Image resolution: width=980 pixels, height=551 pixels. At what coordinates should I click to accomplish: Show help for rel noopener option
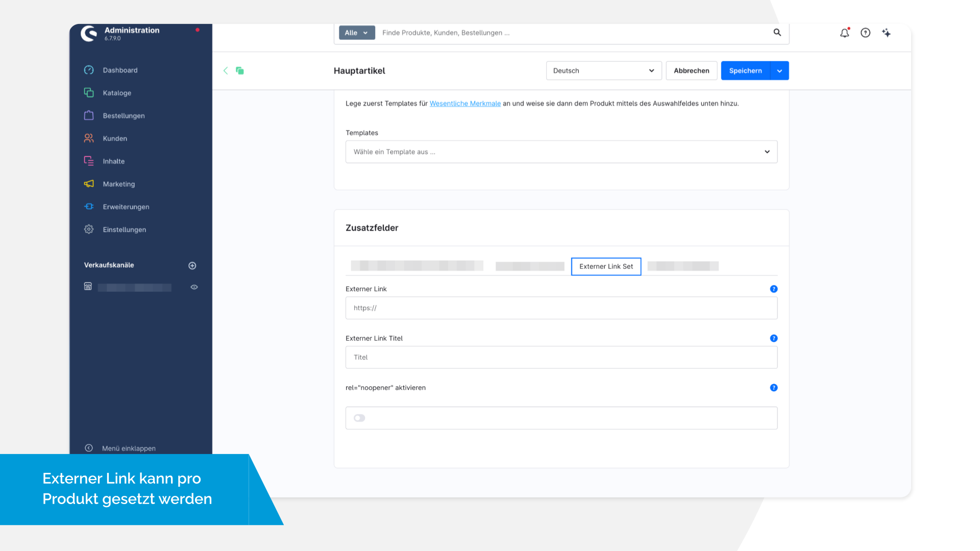pyautogui.click(x=774, y=388)
